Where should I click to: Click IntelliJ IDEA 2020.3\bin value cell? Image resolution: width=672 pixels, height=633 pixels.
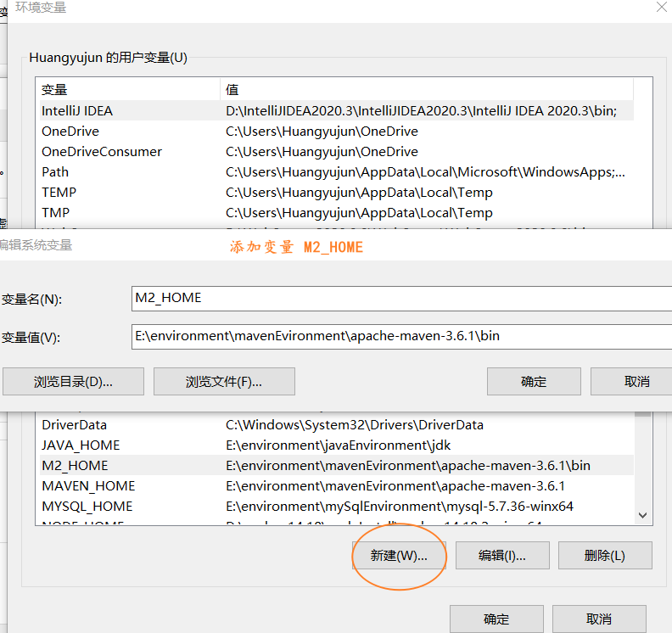coord(422,110)
